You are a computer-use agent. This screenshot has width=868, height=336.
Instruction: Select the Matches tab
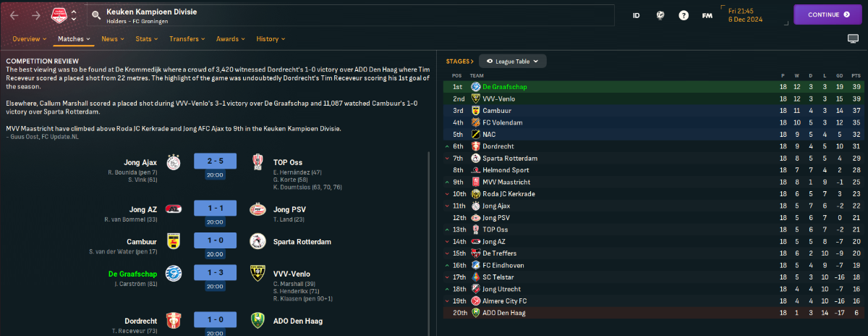tap(74, 38)
